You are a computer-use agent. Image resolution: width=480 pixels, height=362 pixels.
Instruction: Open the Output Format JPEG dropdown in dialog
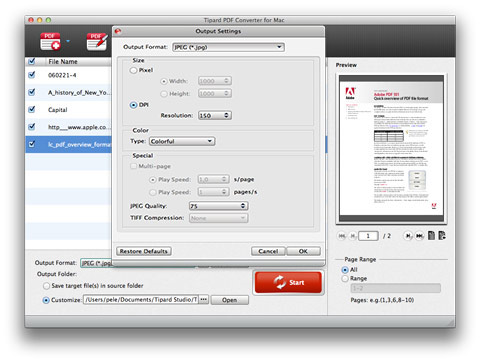(228, 47)
